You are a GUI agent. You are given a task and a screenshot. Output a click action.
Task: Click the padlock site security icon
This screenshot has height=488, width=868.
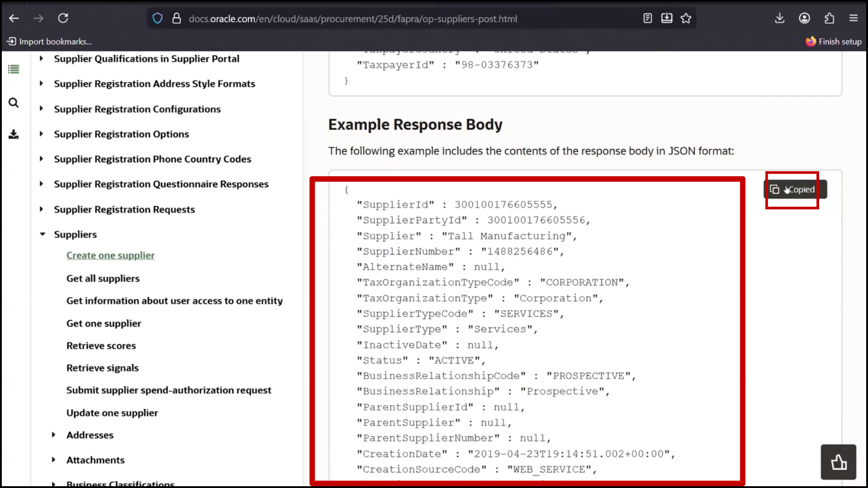(177, 19)
